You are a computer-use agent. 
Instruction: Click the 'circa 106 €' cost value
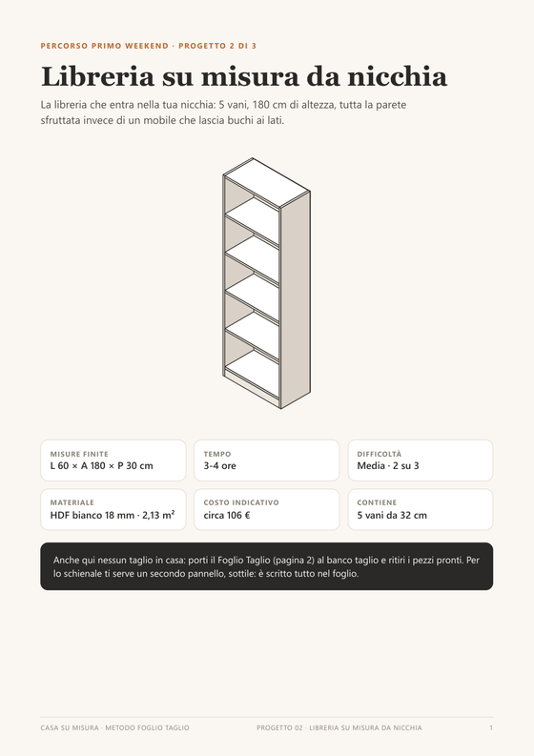227,515
